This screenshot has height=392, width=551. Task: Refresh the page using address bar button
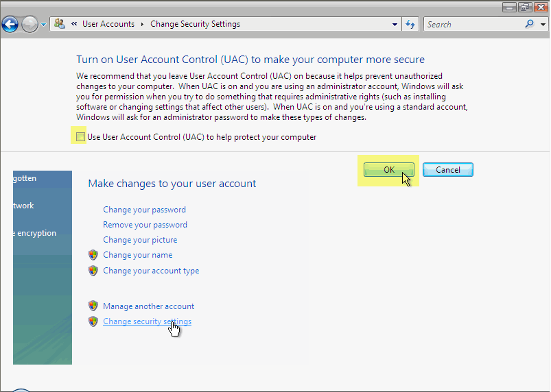pos(410,24)
